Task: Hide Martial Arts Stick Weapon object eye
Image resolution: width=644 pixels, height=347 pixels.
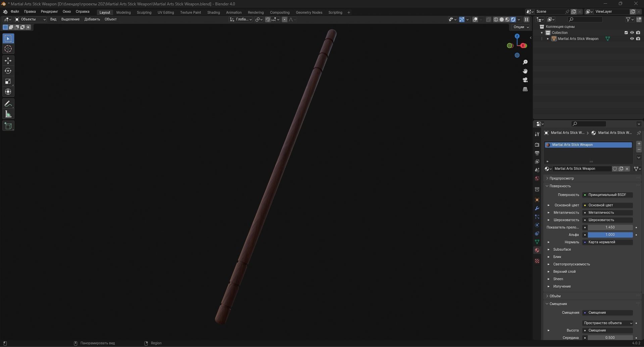Action: 632,39
